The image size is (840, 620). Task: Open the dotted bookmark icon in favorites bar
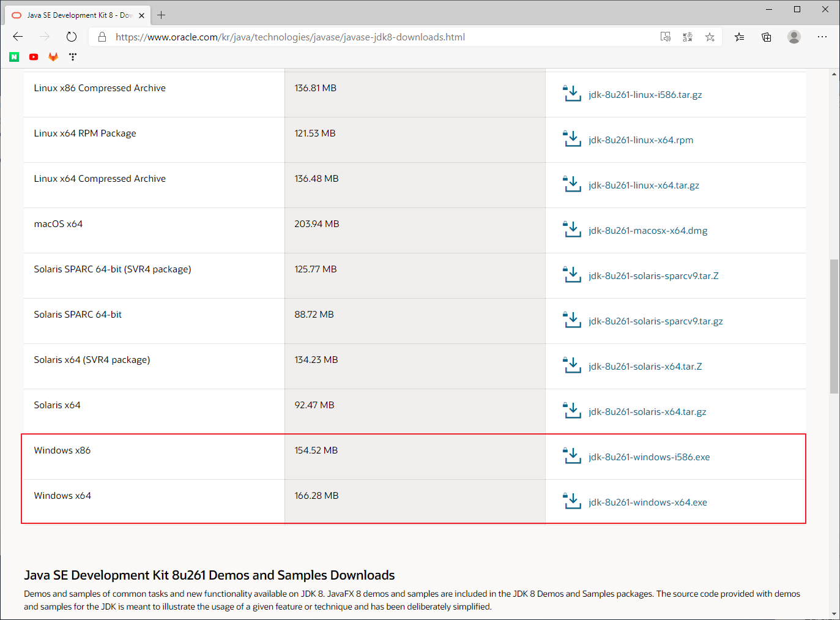pos(73,57)
